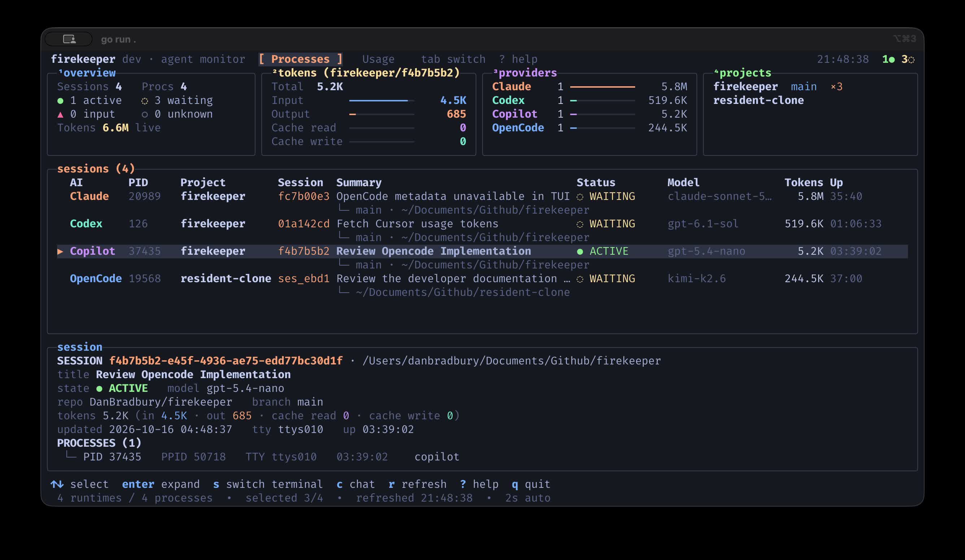Image resolution: width=965 pixels, height=560 pixels.
Task: Click the Claude provider usage bar
Action: pos(602,87)
